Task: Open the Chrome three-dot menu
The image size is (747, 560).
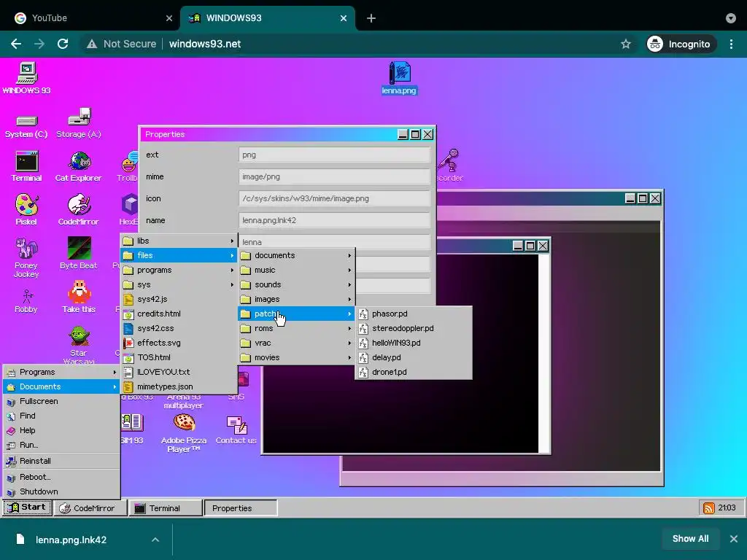Action: point(731,44)
